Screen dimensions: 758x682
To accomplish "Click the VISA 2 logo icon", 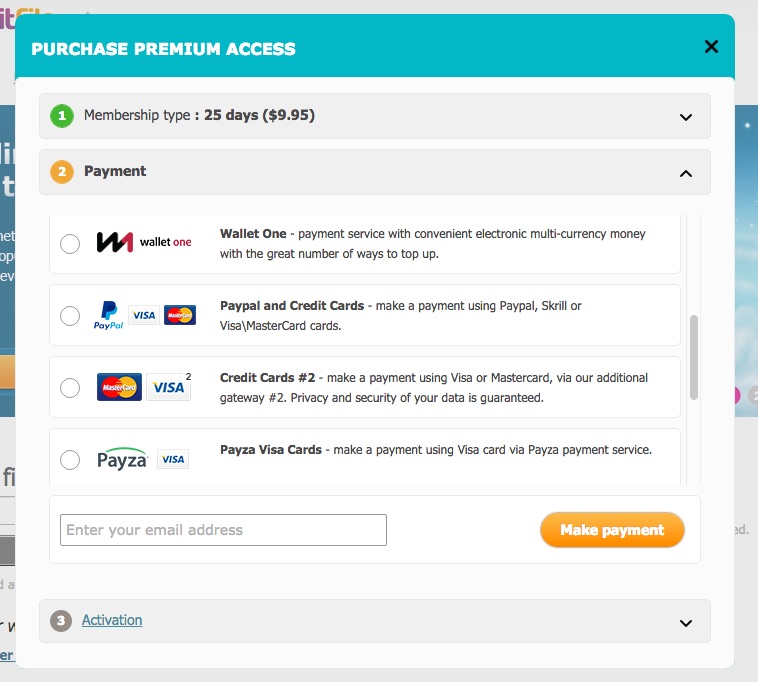I will (169, 387).
